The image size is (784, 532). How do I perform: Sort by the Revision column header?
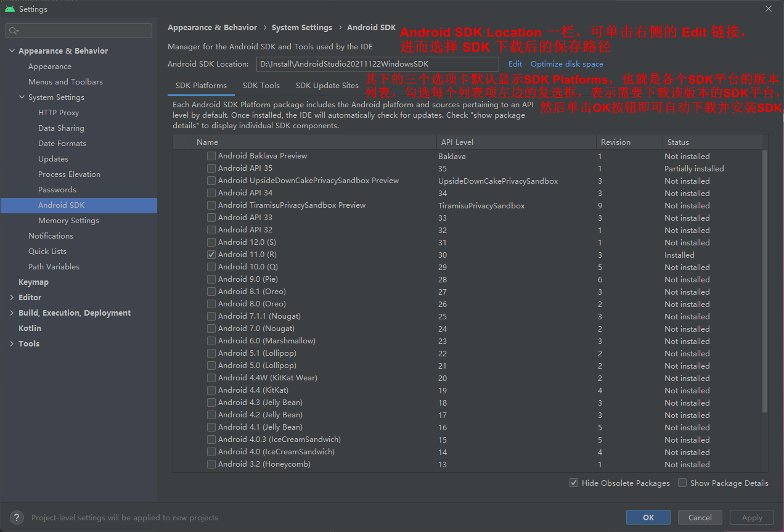point(629,142)
